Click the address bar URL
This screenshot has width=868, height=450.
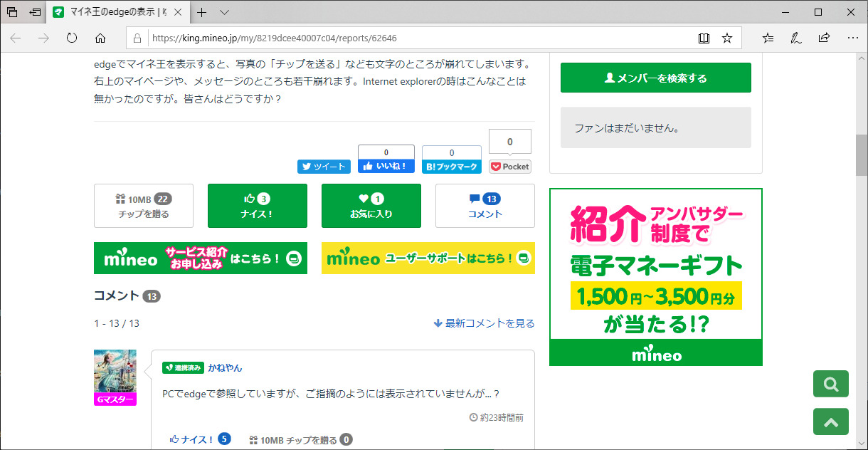pyautogui.click(x=274, y=38)
